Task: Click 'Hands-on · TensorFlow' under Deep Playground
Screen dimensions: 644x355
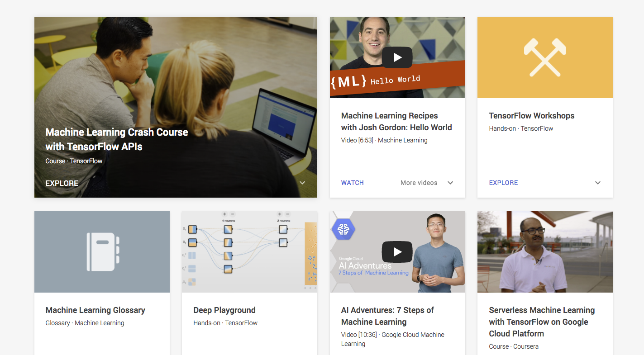Action: [225, 323]
